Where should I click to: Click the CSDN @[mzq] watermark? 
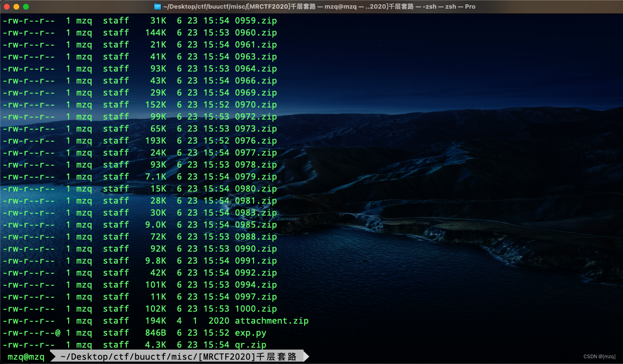tap(599, 356)
